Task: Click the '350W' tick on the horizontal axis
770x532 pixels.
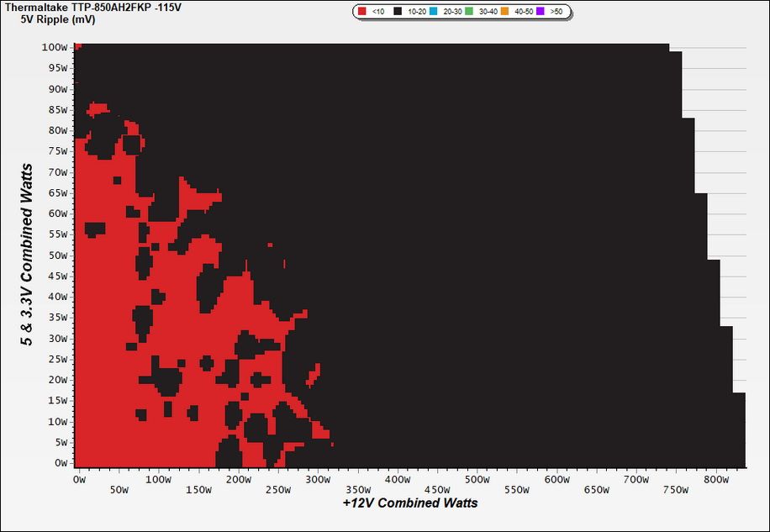Action: coord(358,490)
